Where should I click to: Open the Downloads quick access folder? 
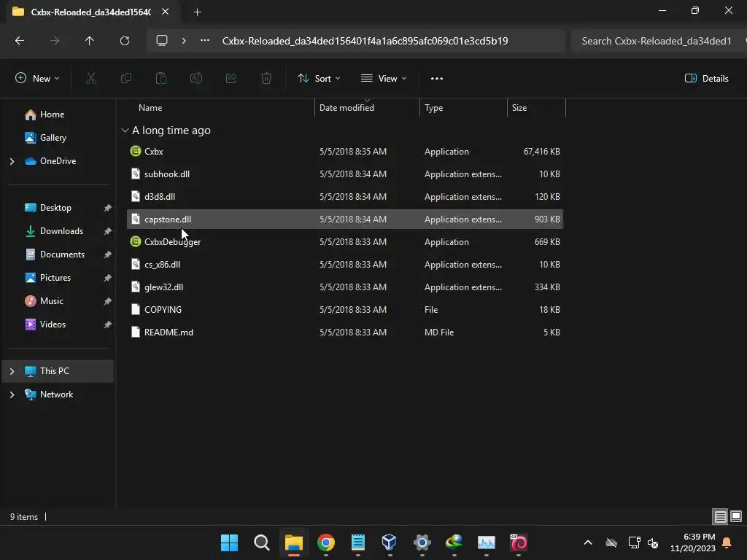[61, 231]
